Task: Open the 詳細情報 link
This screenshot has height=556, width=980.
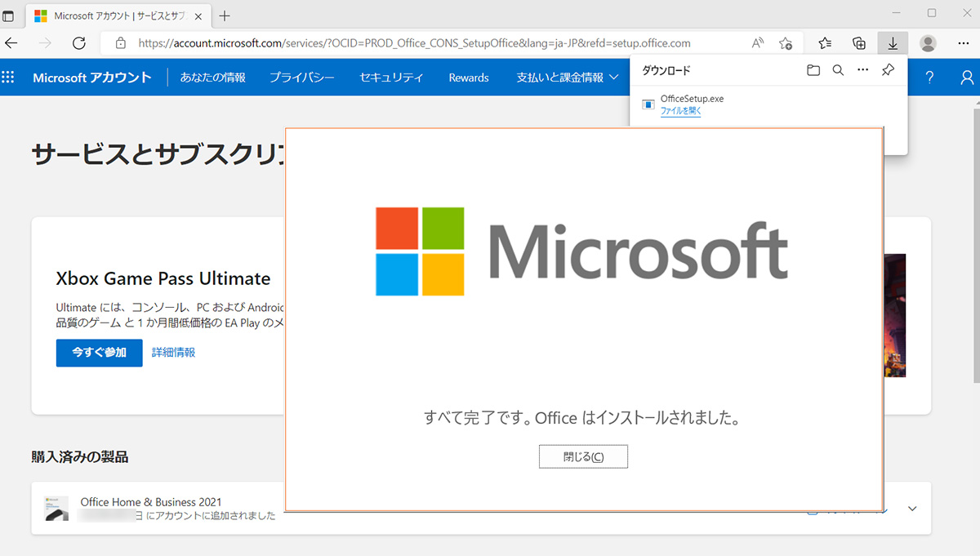Action: coord(174,353)
